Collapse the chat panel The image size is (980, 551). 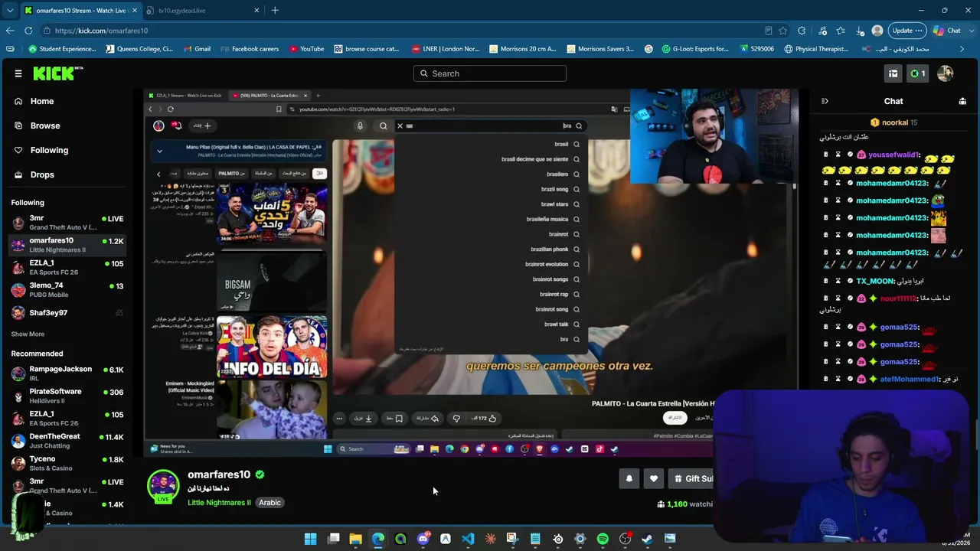coord(825,101)
